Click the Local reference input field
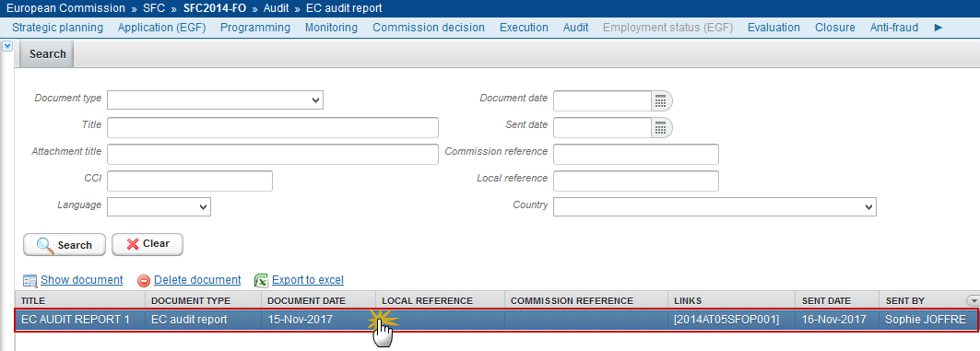The width and height of the screenshot is (980, 351). (x=636, y=181)
